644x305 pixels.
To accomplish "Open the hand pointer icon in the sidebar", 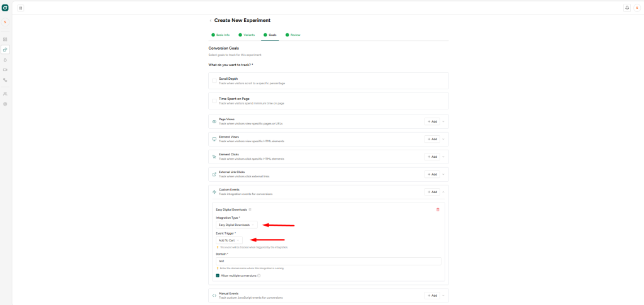I will coord(5,60).
